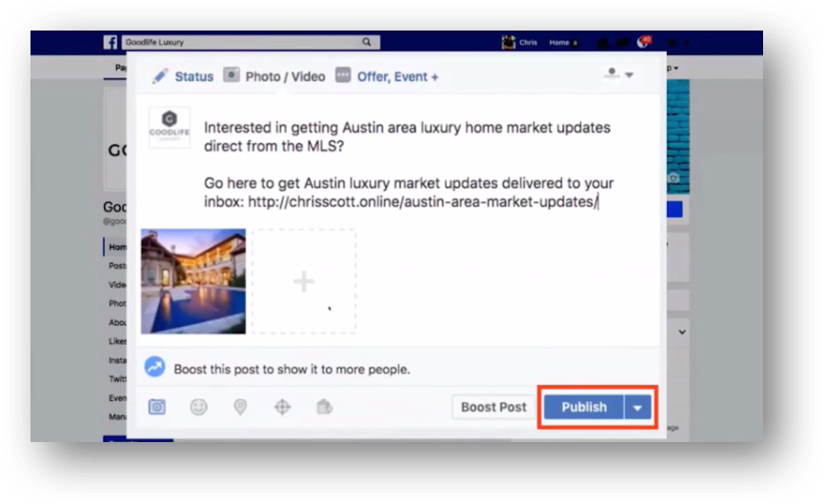Click the check-in location pin icon

tap(240, 407)
